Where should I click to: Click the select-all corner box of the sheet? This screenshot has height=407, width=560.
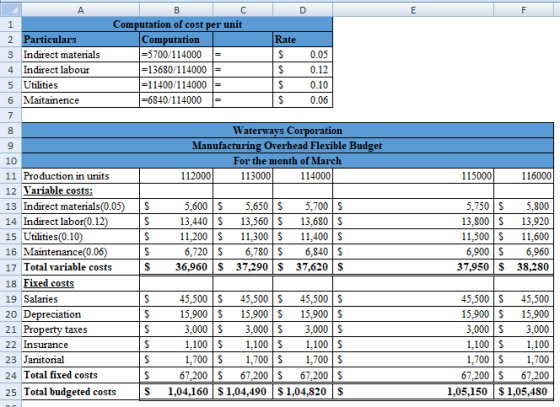tap(11, 10)
